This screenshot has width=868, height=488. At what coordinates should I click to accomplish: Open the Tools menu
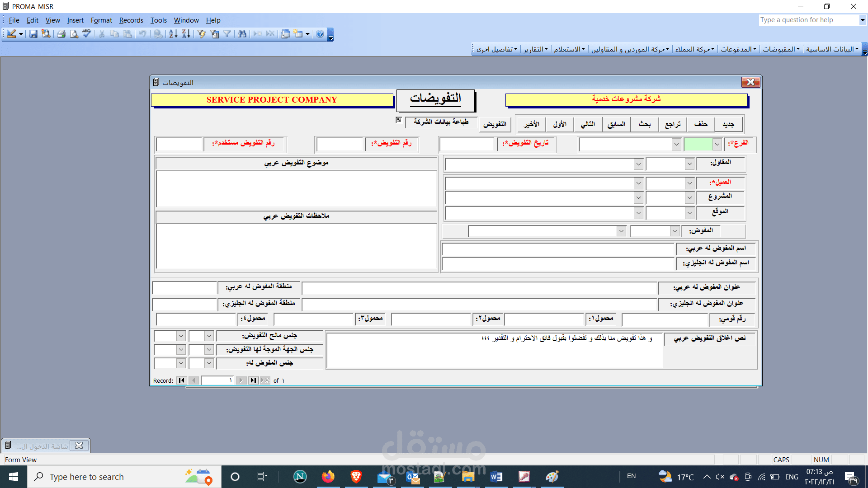click(x=159, y=20)
